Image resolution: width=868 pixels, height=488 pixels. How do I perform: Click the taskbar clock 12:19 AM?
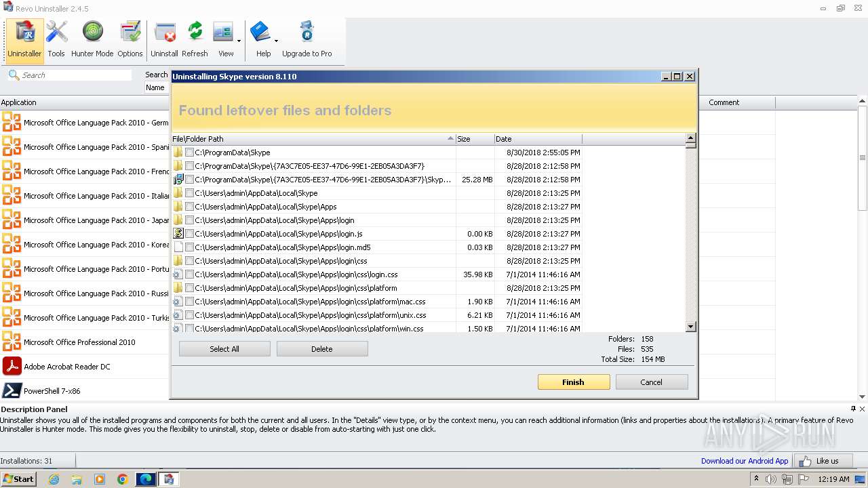833,479
